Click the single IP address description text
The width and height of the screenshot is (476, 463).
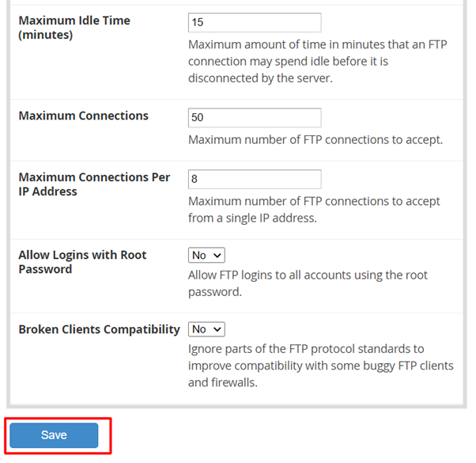click(314, 210)
